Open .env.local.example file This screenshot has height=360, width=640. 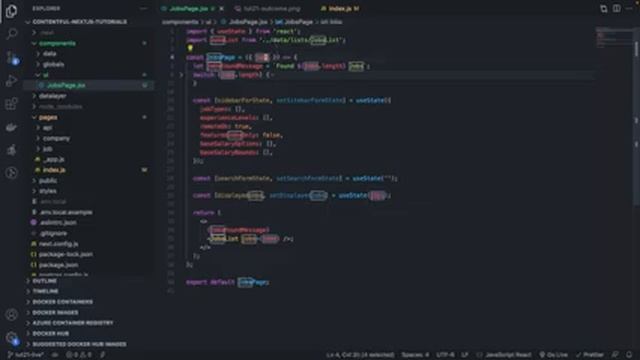66,212
